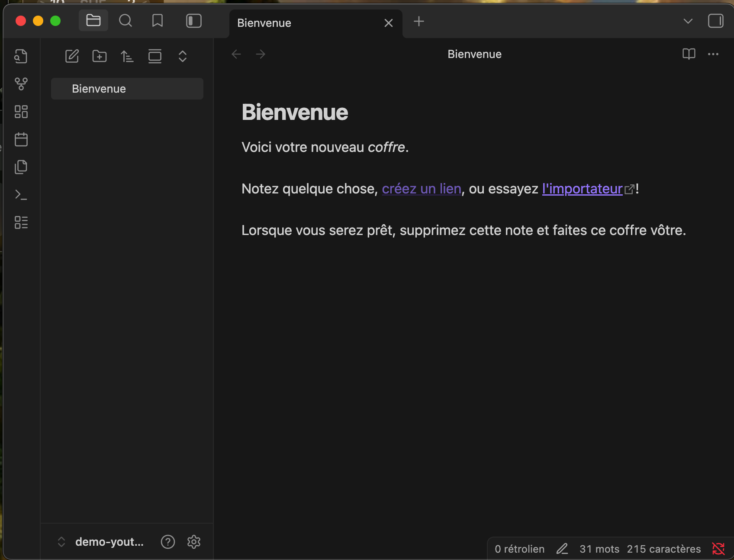The image size is (734, 560).
Task: Open sort order options in explorer
Action: coord(127,56)
